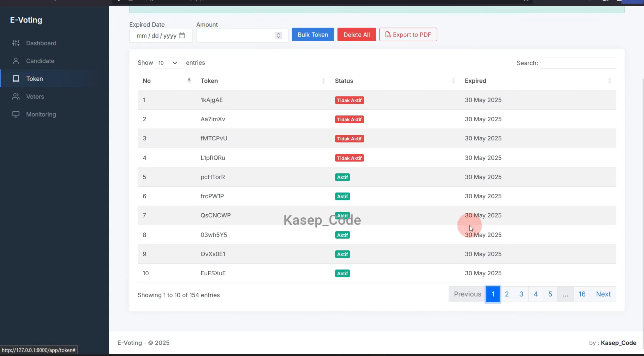Image resolution: width=644 pixels, height=356 pixels.
Task: Click the Voters group icon
Action: (x=16, y=96)
